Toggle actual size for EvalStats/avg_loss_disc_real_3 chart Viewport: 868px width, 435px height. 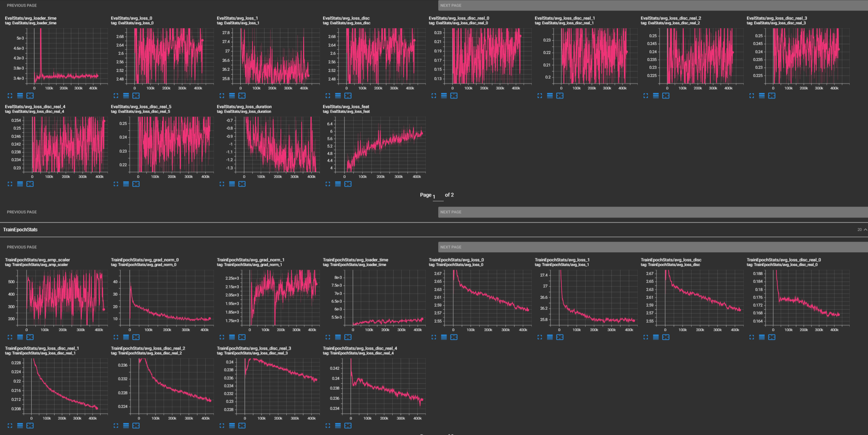click(x=752, y=95)
